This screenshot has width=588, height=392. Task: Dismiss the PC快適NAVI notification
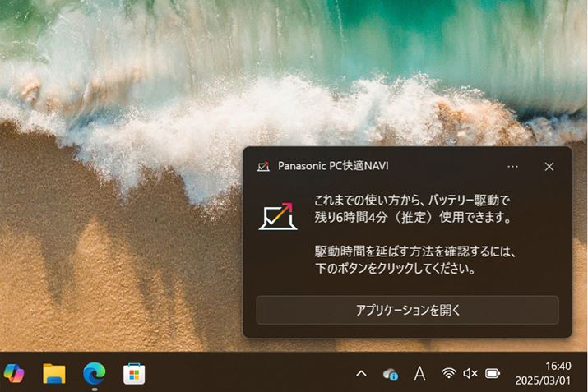pos(549,167)
